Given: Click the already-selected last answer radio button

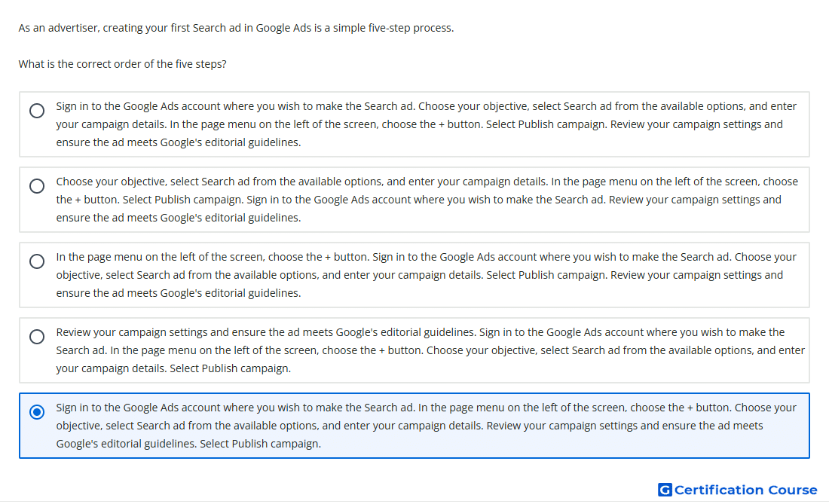Looking at the screenshot, I should coord(37,412).
